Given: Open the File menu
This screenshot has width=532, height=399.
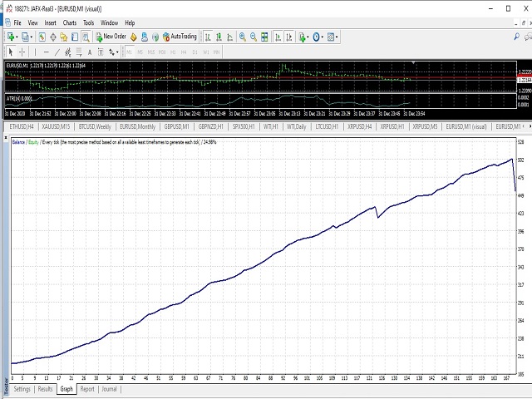Looking at the screenshot, I should [x=17, y=22].
